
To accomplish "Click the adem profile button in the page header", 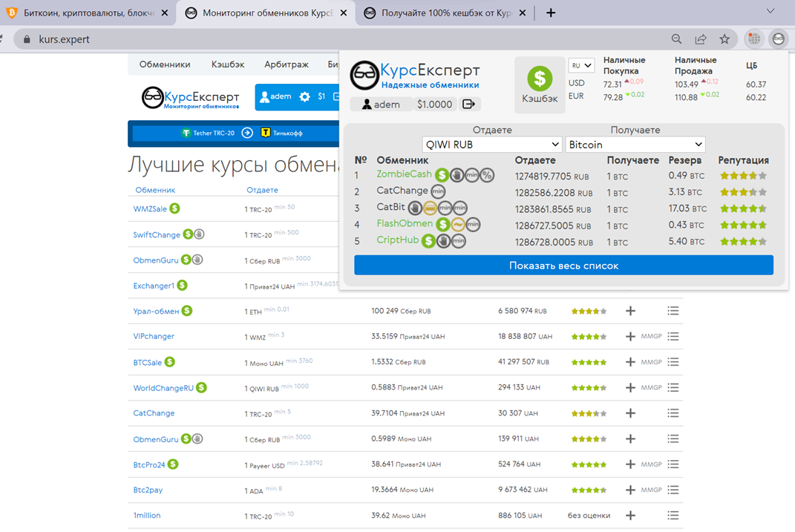I will tap(275, 96).
